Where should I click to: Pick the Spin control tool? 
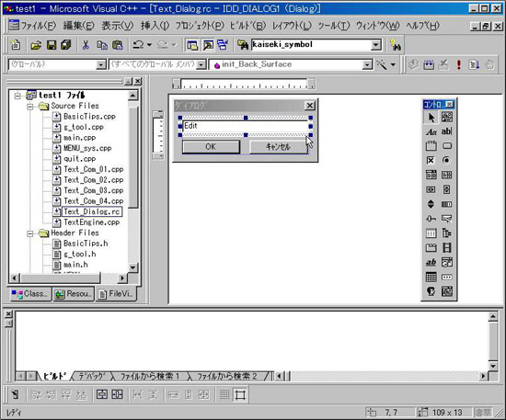431,204
